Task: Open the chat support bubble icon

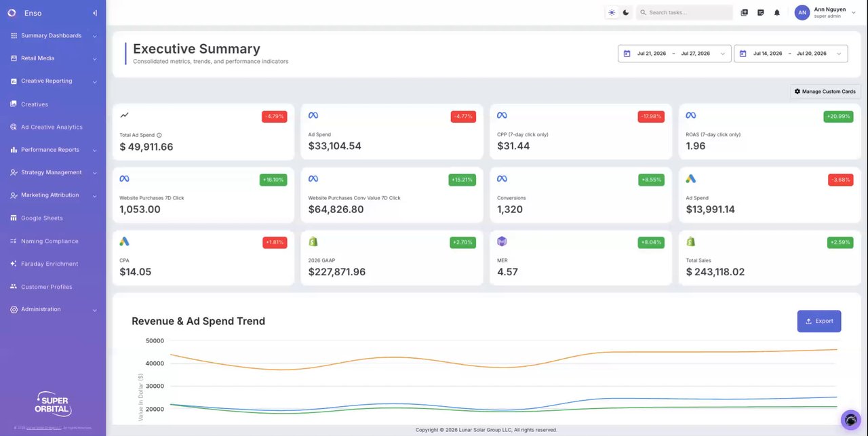Action: click(850, 420)
